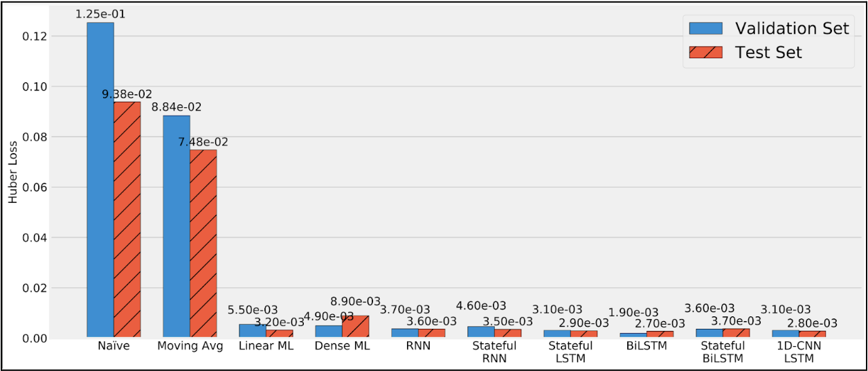Image resolution: width=868 pixels, height=371 pixels.
Task: Click the 1.25e-01 value label
Action: tap(100, 14)
